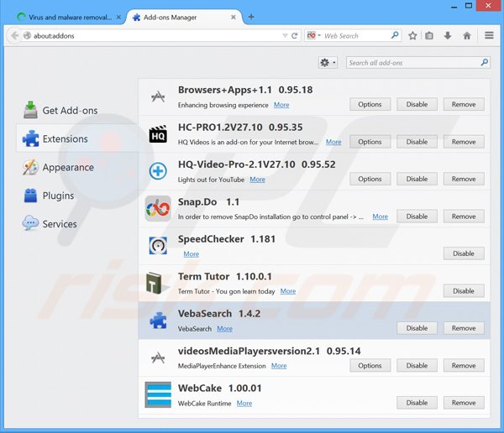Reload the page with the refresh icon

click(294, 35)
